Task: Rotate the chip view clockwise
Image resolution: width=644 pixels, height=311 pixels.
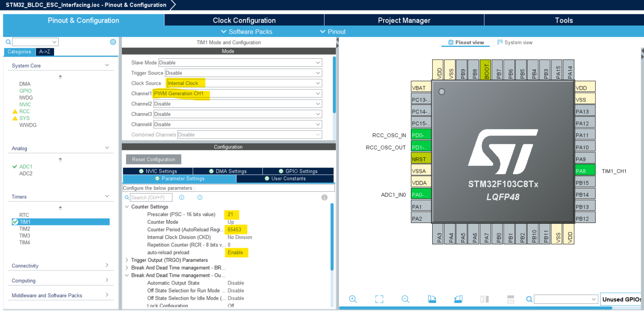Action: coord(432,299)
